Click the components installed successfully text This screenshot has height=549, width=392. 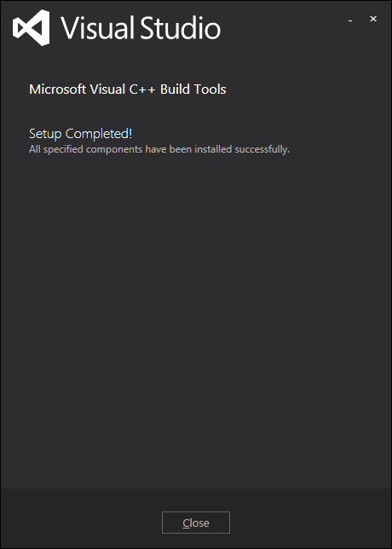pos(159,149)
